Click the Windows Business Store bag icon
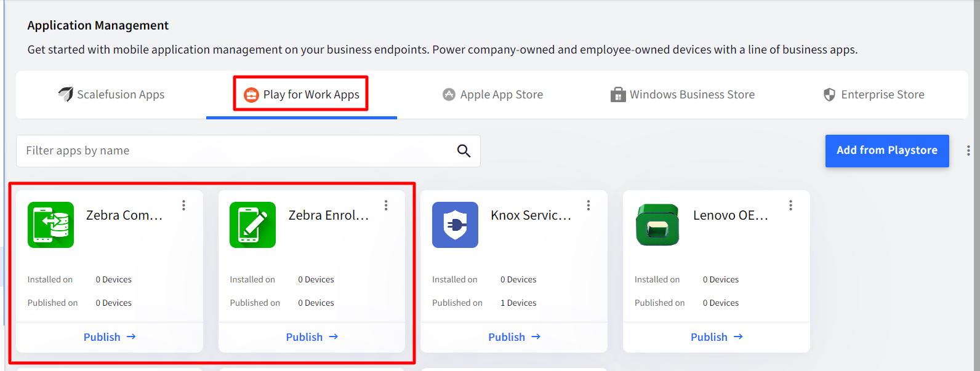This screenshot has width=980, height=371. 618,94
